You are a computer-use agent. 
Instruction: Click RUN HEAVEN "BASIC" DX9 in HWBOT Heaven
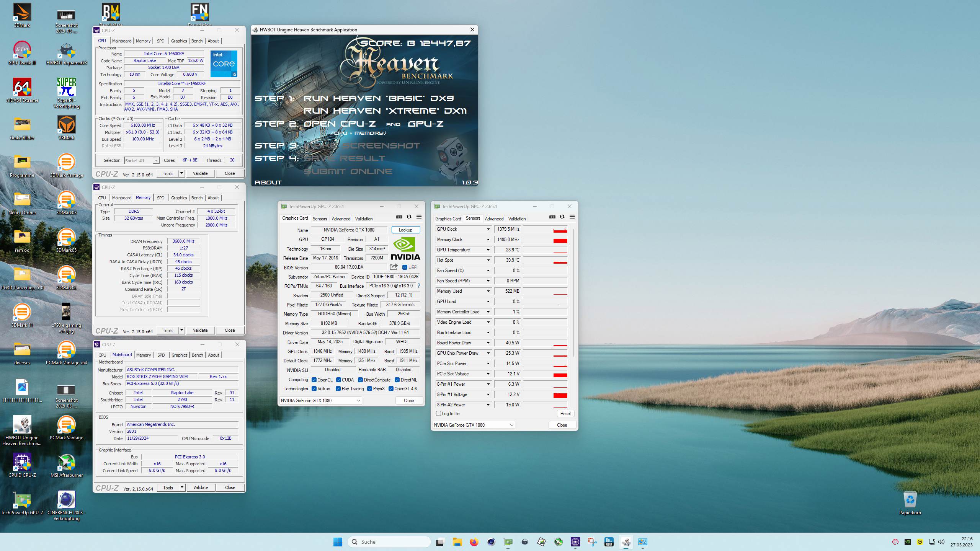[x=379, y=98]
